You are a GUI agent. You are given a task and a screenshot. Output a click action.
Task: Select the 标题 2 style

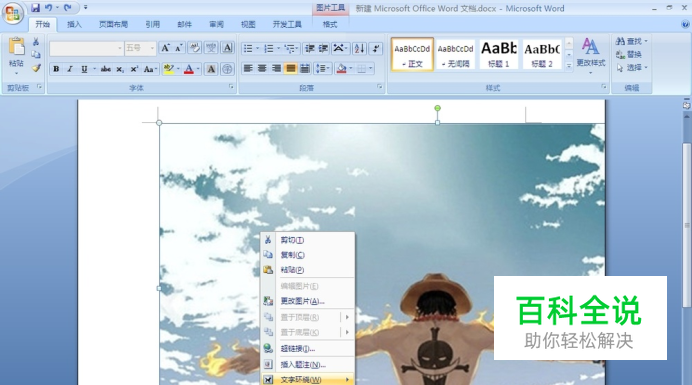tap(542, 54)
